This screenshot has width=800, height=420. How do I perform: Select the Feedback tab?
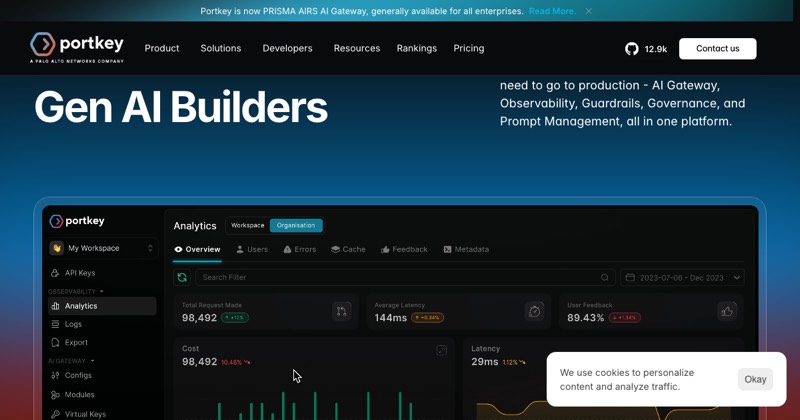pos(404,250)
